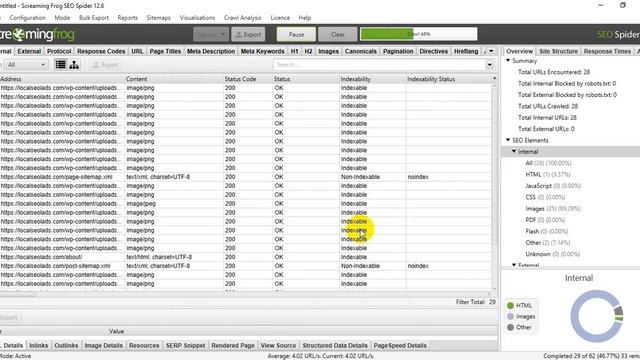Open the Site Structure tab
This screenshot has width=640, height=360.
click(x=558, y=51)
